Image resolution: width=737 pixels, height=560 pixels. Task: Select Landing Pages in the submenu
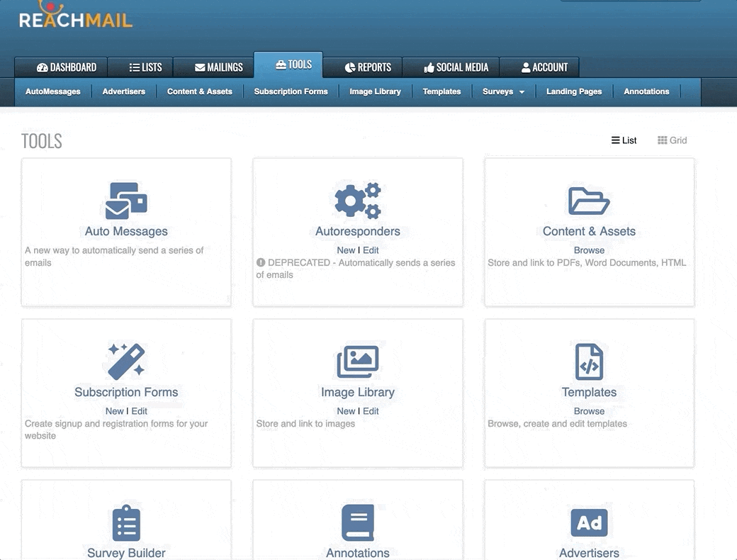[x=573, y=91]
